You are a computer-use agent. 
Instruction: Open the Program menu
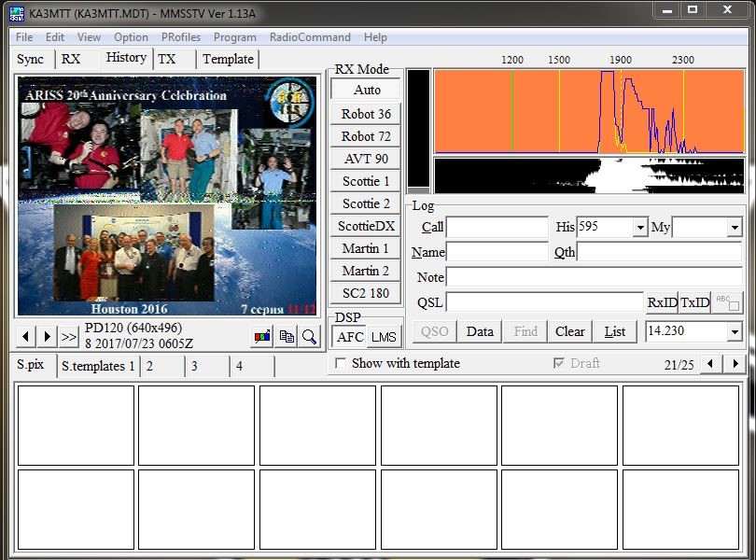tap(235, 37)
